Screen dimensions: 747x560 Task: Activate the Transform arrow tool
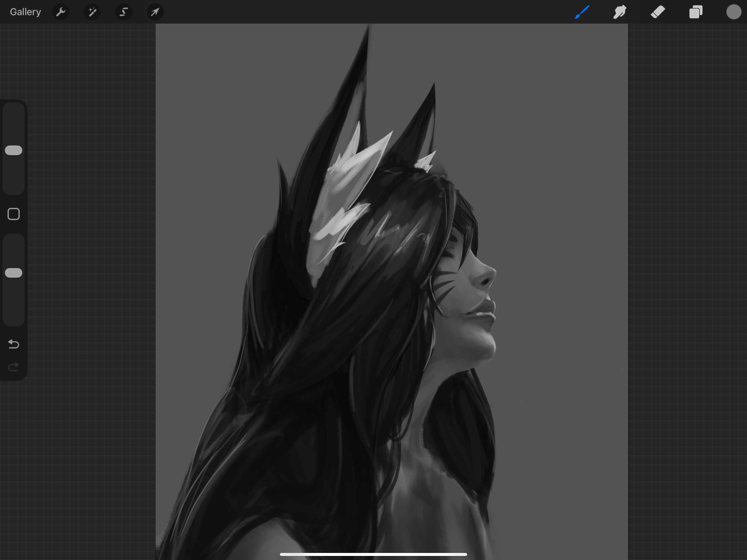[155, 12]
